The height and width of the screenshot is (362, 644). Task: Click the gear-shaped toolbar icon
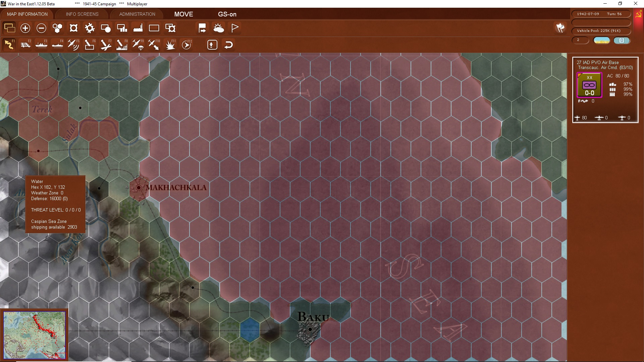[x=90, y=28]
